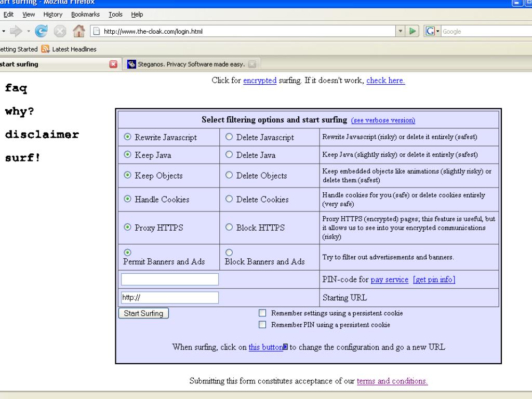Image resolution: width=532 pixels, height=399 pixels.
Task: Click the 'this button' link
Action: tap(265, 347)
